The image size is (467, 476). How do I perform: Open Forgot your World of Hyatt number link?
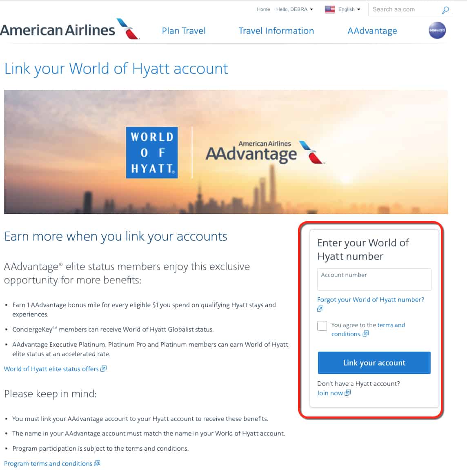[x=370, y=300]
